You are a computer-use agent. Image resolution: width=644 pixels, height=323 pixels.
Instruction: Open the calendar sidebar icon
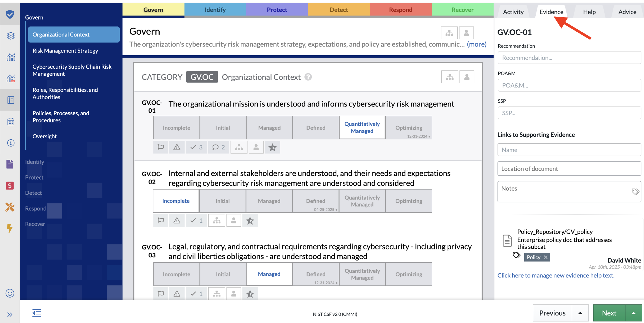coord(11,121)
